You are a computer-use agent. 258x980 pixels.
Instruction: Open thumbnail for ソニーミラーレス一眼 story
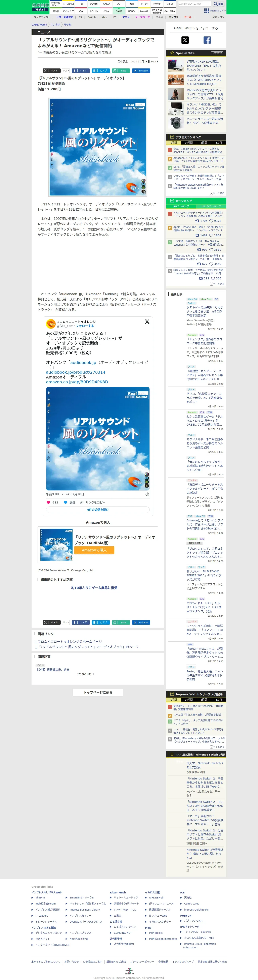tap(176, 122)
